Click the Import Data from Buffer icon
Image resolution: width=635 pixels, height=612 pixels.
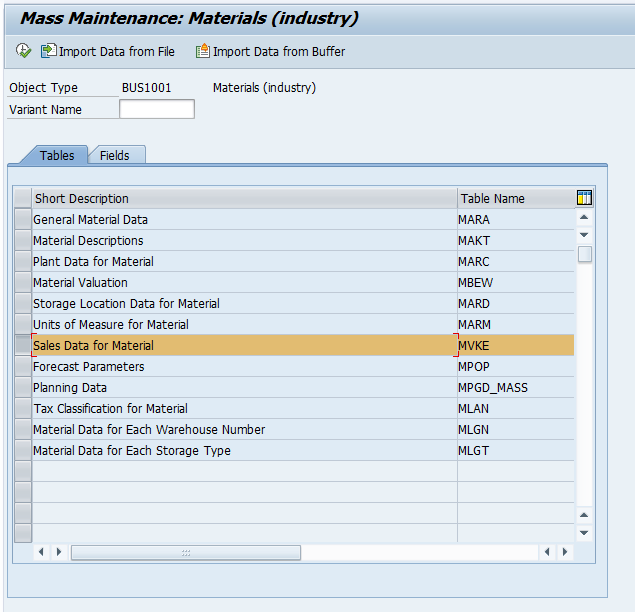click(203, 51)
